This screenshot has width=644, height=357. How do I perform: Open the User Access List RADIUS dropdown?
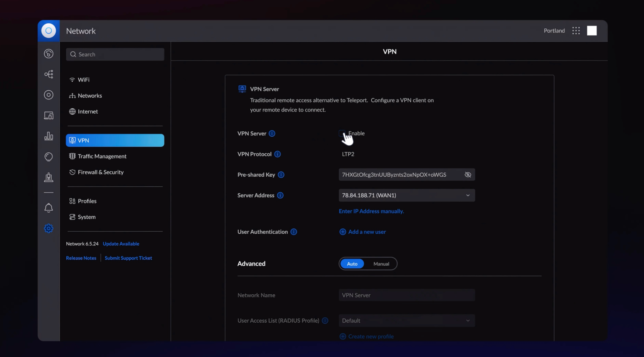point(407,320)
